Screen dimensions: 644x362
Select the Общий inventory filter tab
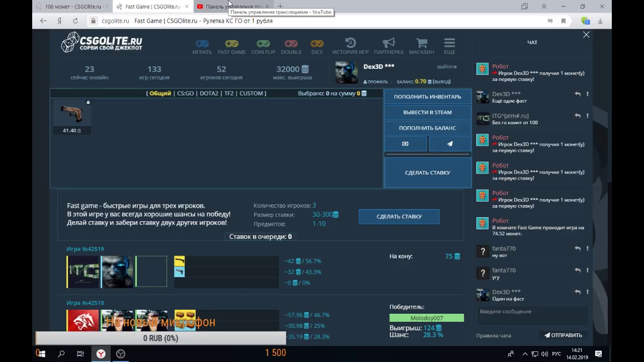pos(160,94)
